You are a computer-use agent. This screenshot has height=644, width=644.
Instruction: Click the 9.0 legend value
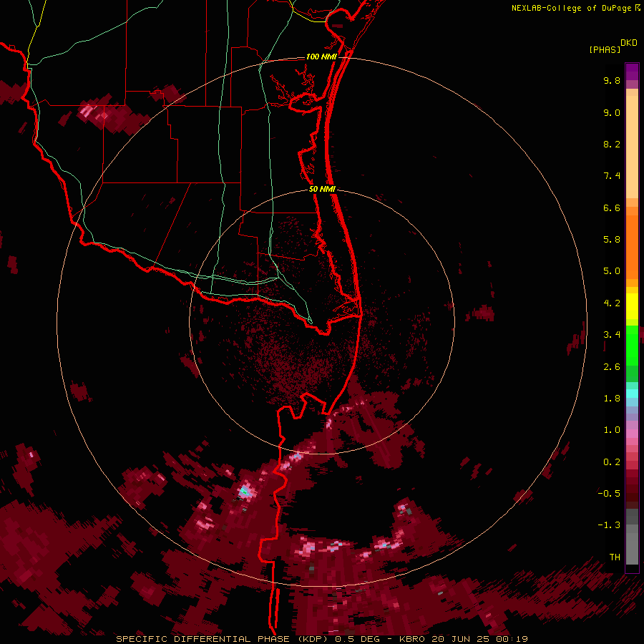pyautogui.click(x=612, y=112)
